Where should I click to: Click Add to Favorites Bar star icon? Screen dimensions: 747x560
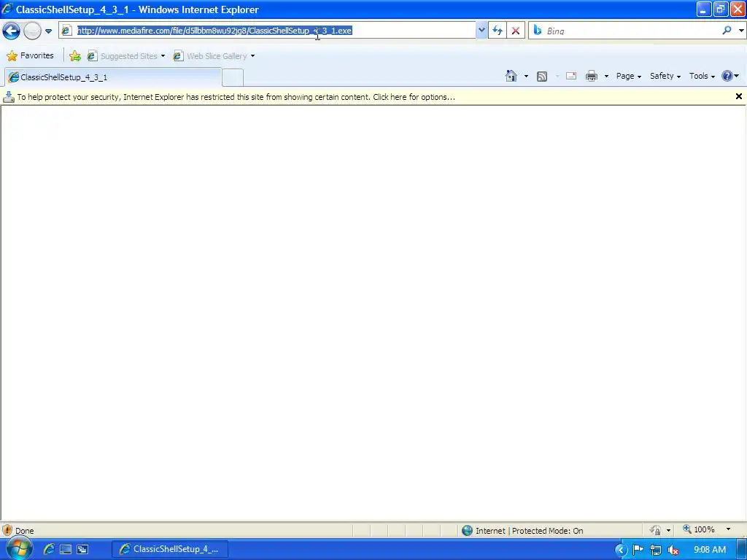pos(75,55)
